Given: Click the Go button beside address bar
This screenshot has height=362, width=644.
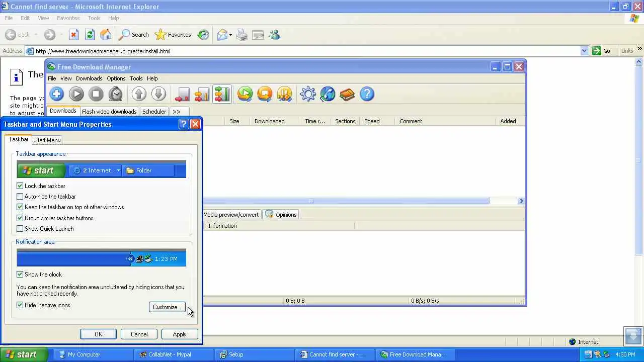Looking at the screenshot, I should coord(602,51).
